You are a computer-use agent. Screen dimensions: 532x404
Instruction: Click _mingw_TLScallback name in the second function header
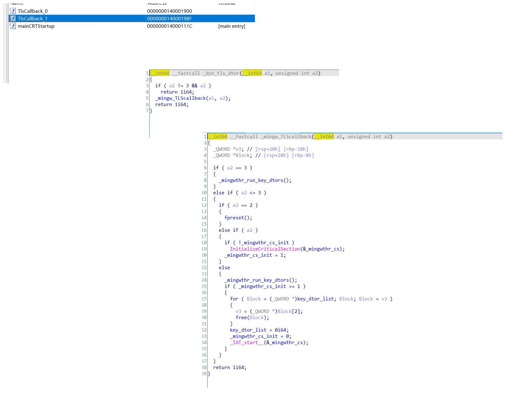coord(286,137)
